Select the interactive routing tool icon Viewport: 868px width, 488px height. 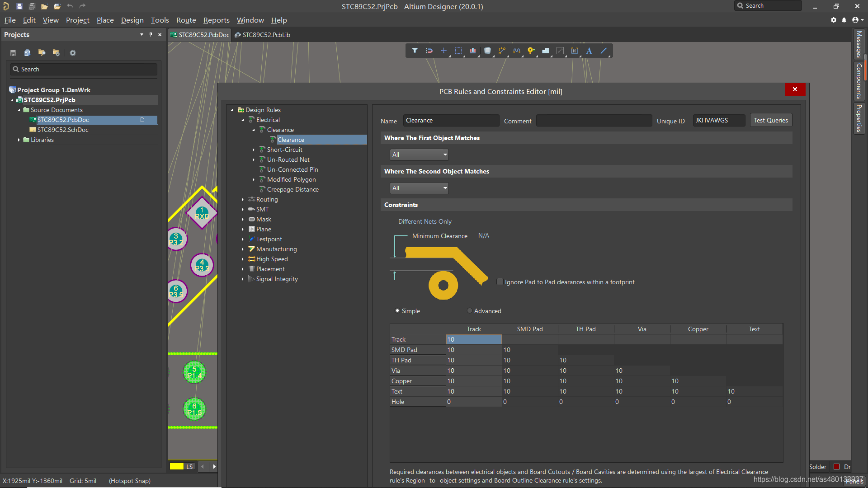click(502, 51)
